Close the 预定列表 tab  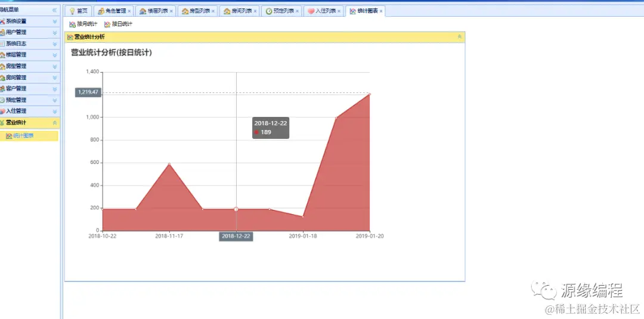pyautogui.click(x=297, y=11)
